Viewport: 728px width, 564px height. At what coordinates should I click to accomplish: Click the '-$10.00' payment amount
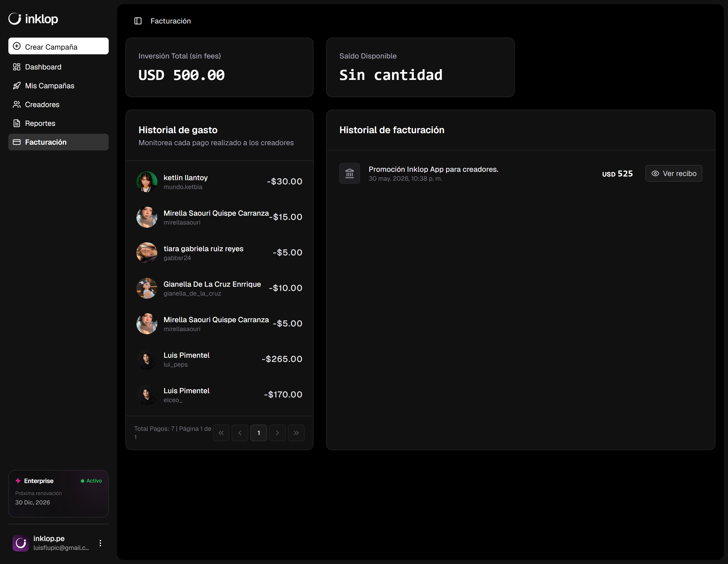click(286, 288)
